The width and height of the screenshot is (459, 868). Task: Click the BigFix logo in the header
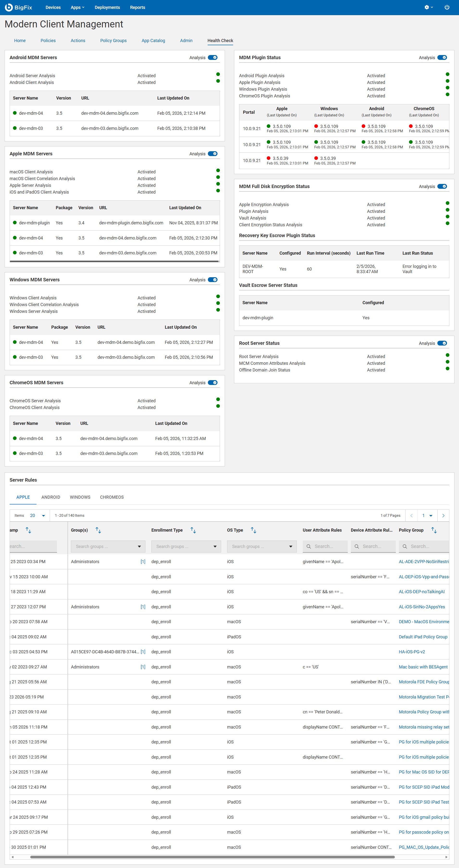[19, 7]
